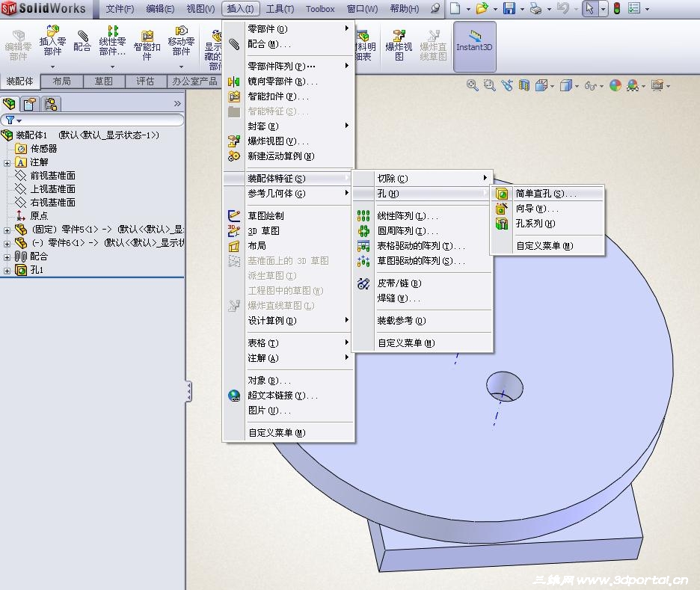This screenshot has height=590, width=700.
Task: Select 前视基准面 in the tree
Action: pos(52,176)
